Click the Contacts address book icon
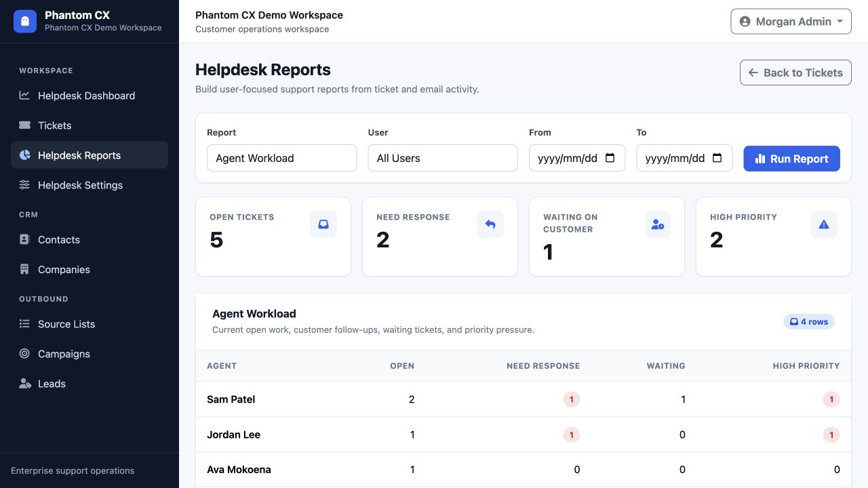The height and width of the screenshot is (488, 868). click(24, 240)
